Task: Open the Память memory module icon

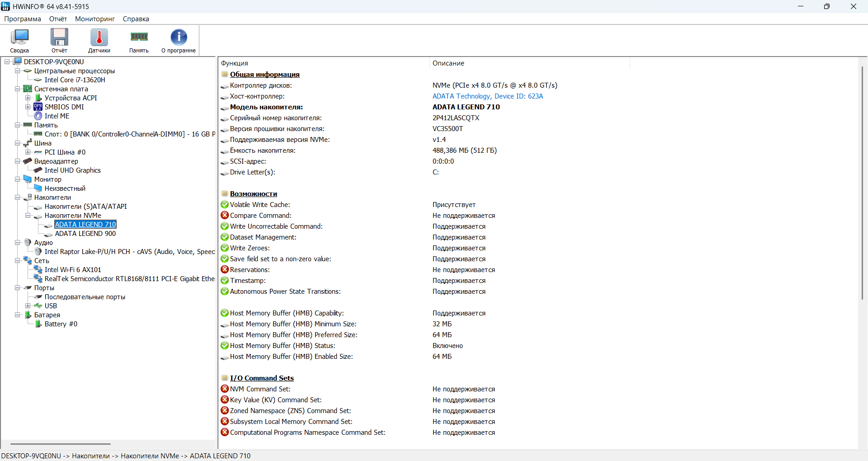Action: (x=139, y=37)
